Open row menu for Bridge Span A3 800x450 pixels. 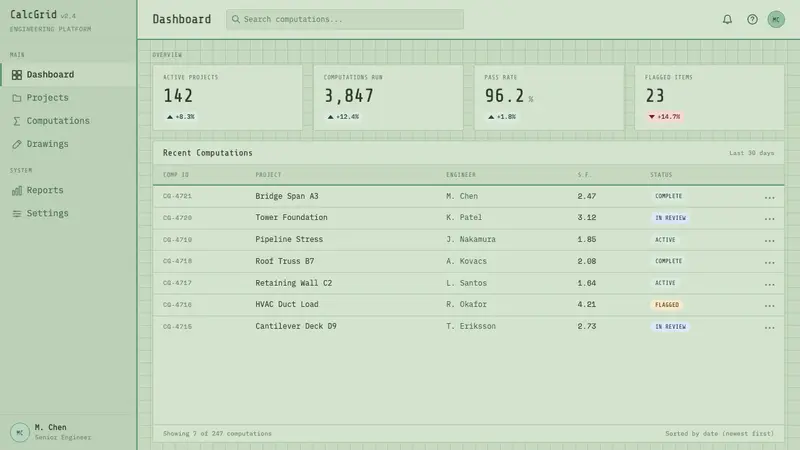pyautogui.click(x=769, y=197)
